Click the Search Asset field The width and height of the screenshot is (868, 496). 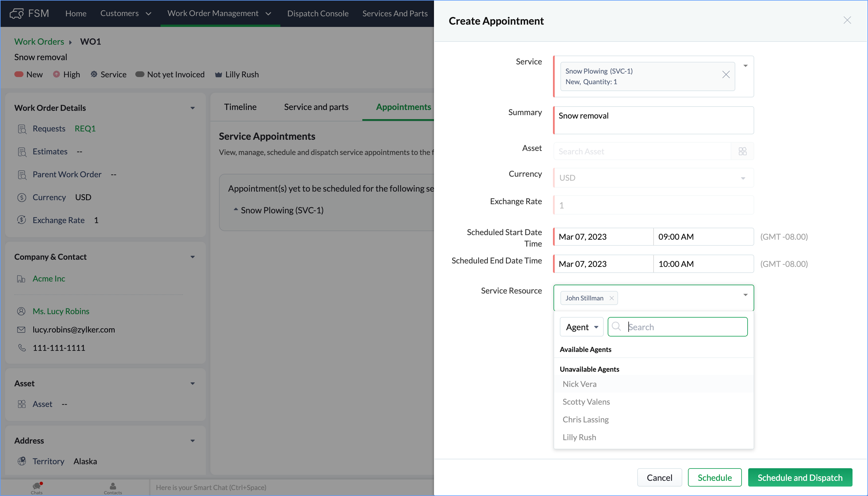[642, 151]
